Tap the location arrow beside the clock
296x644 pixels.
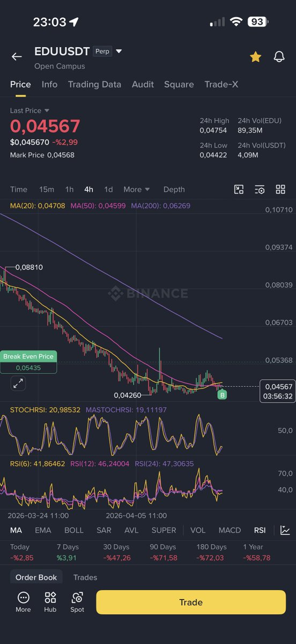point(74,22)
